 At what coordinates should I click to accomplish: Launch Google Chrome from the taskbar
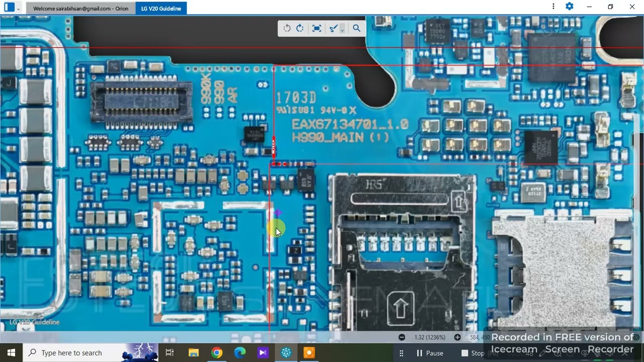point(217,353)
